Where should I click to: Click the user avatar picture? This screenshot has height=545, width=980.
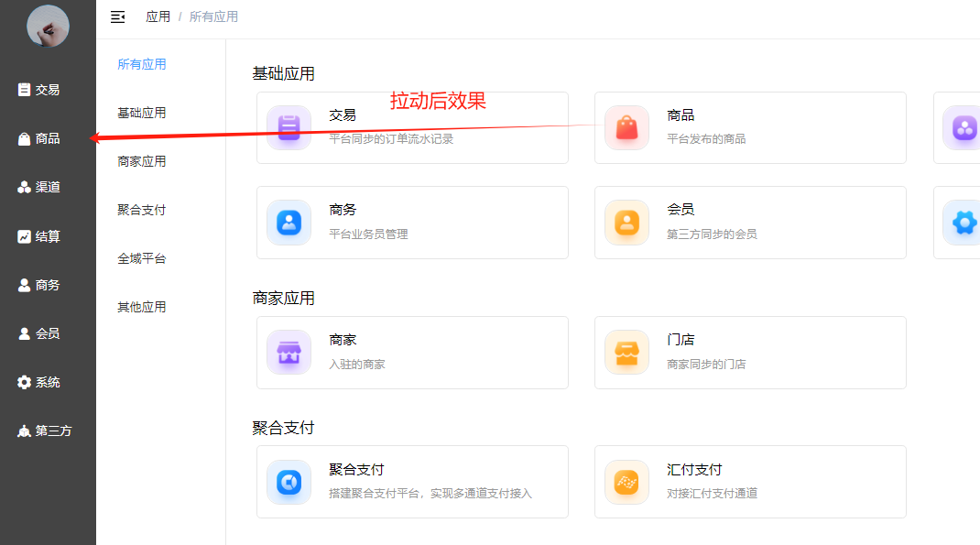click(48, 26)
